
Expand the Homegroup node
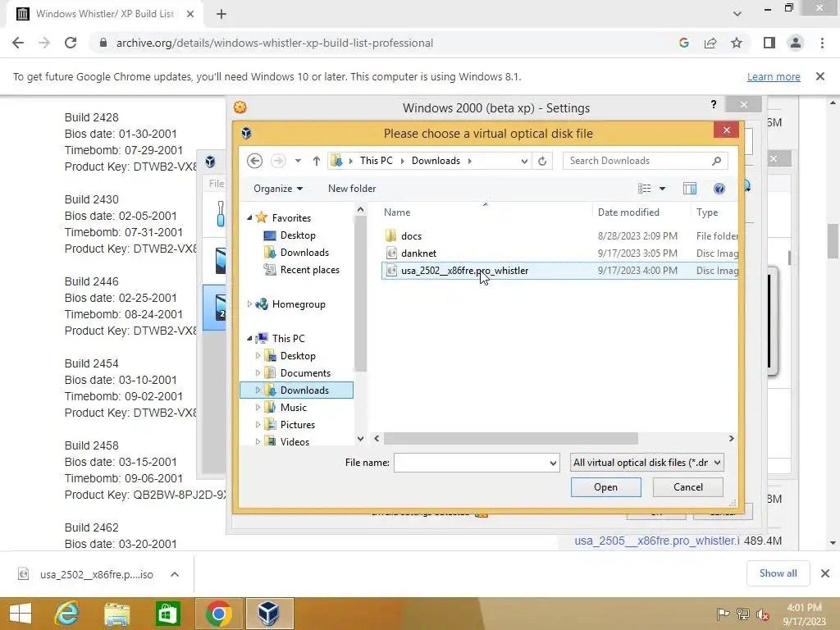249,304
